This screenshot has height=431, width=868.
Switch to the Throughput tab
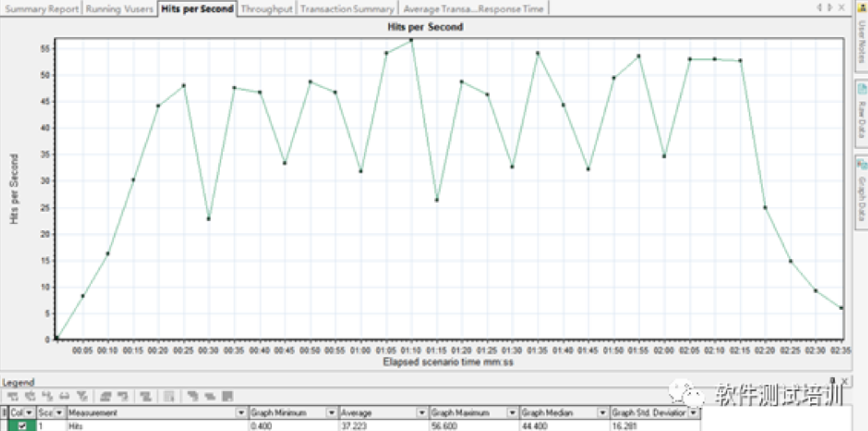(267, 9)
